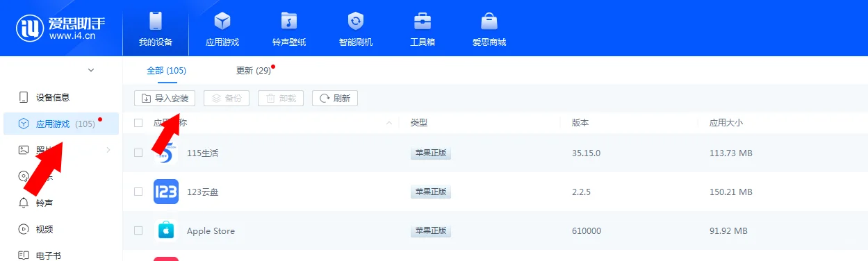Toggle the select-all checkbox in table header
The height and width of the screenshot is (261, 868).
coord(138,123)
